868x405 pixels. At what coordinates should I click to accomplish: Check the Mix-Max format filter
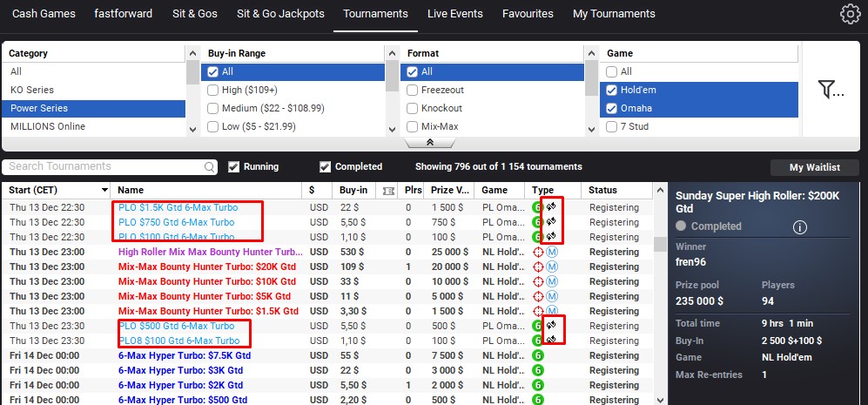412,126
